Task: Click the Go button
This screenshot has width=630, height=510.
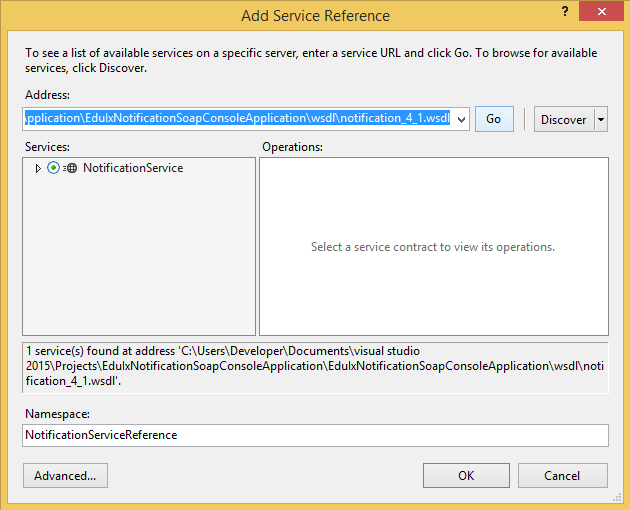Action: 493,119
